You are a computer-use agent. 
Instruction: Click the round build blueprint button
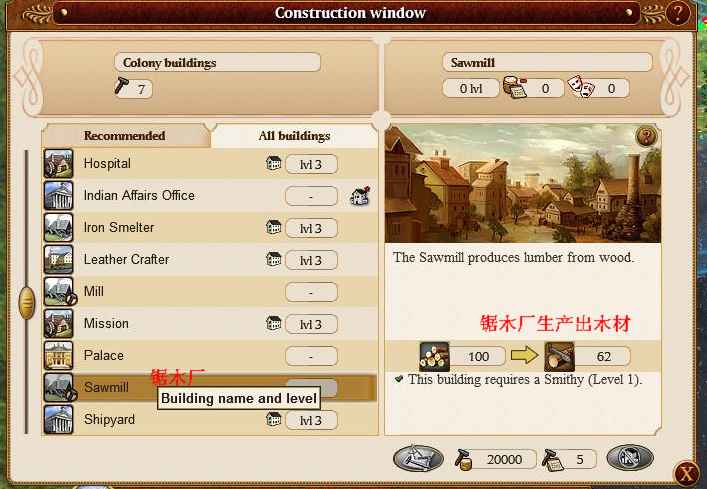click(x=418, y=458)
